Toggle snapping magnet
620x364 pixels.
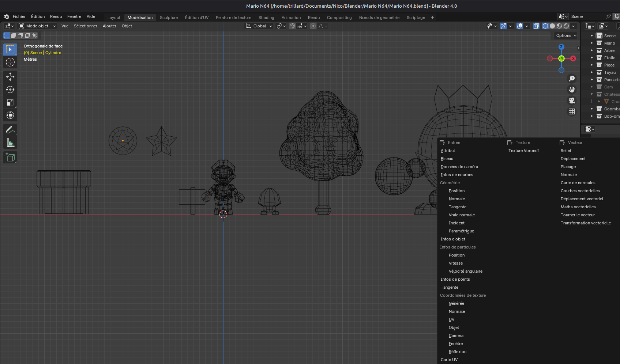coord(292,26)
